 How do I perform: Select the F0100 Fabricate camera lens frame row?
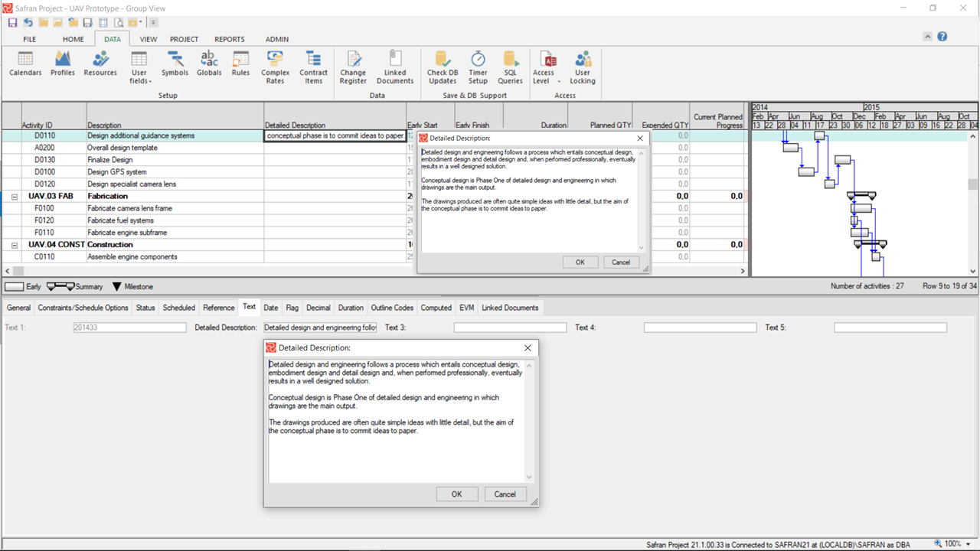[x=374, y=208]
